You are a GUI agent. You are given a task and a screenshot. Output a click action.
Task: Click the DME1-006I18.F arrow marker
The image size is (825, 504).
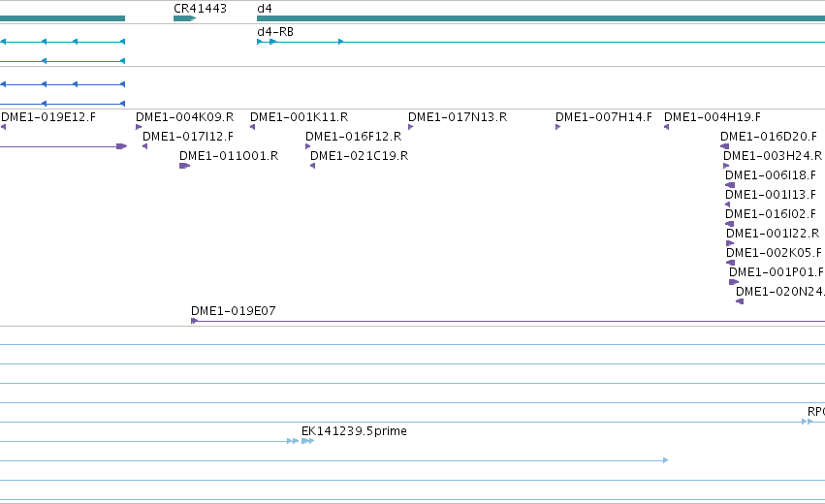click(730, 185)
